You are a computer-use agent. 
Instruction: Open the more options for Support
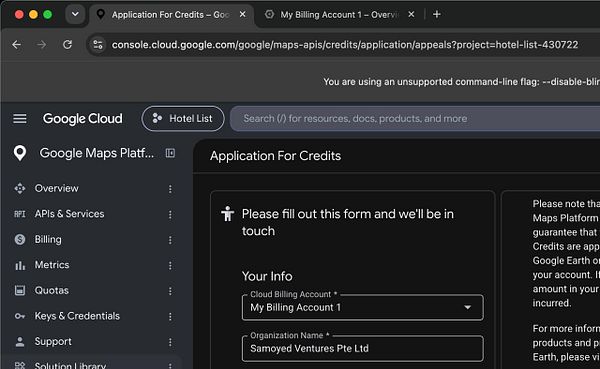click(x=170, y=342)
